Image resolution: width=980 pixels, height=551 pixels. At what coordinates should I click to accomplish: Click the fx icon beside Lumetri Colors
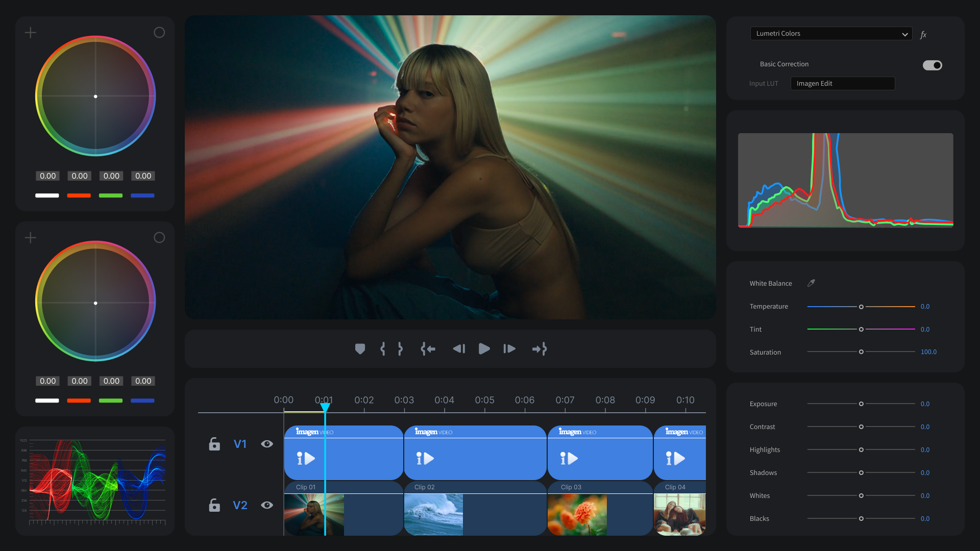click(x=923, y=35)
